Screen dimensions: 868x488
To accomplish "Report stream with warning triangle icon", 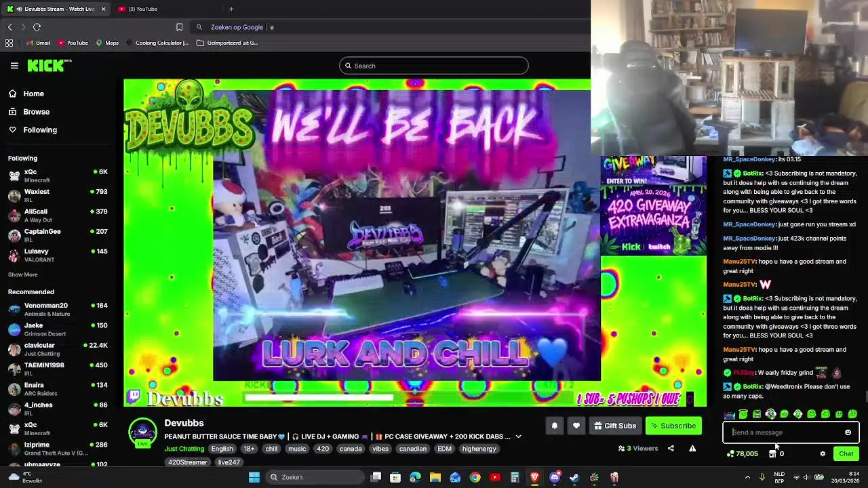I will point(692,448).
